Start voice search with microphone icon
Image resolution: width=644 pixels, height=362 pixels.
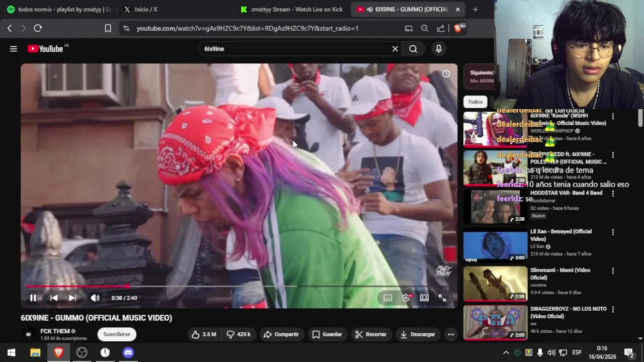(439, 49)
